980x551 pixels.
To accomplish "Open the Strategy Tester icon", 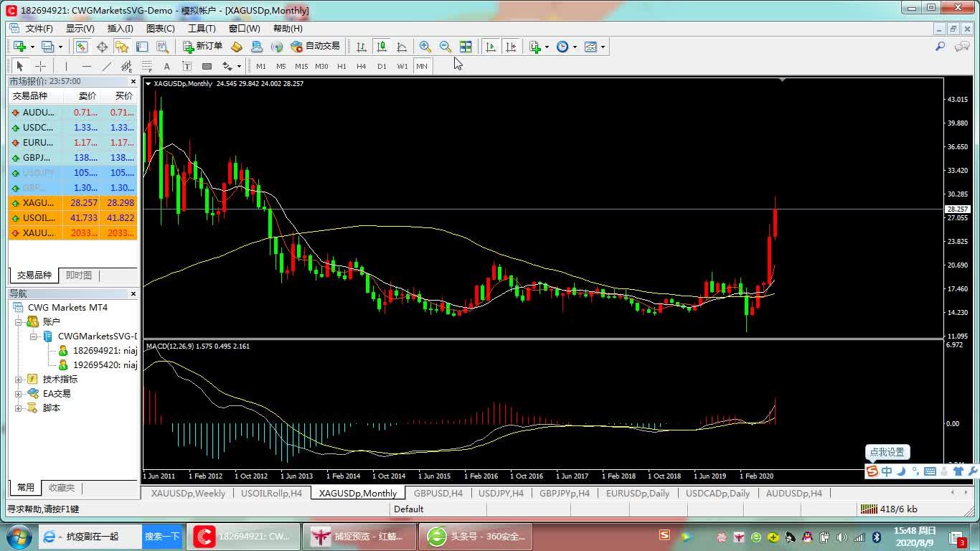I will [162, 47].
